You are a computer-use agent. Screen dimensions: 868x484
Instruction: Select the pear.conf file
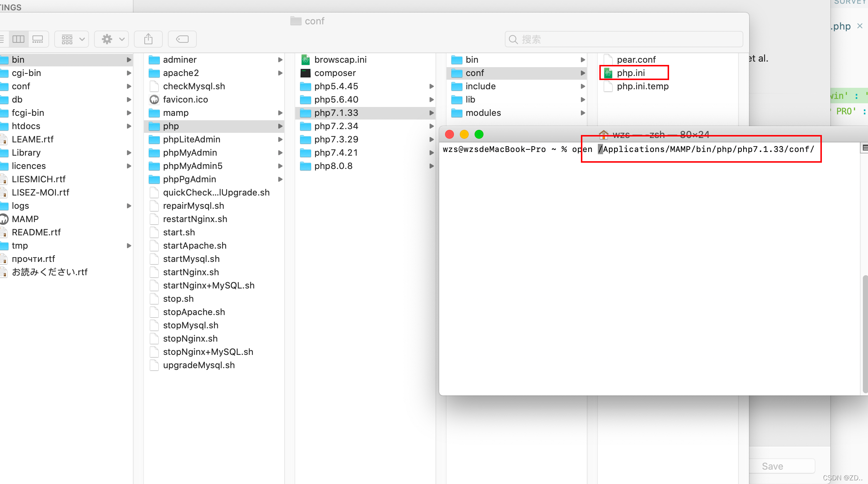click(x=636, y=60)
